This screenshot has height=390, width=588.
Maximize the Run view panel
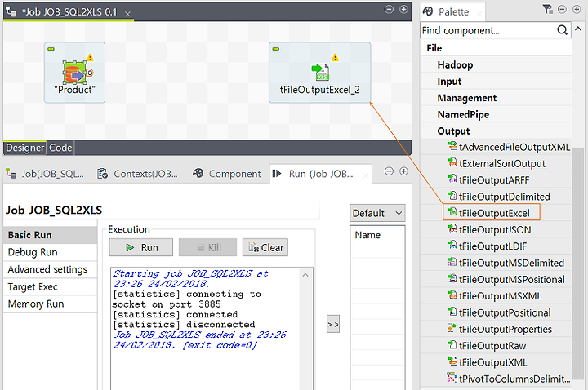(403, 171)
